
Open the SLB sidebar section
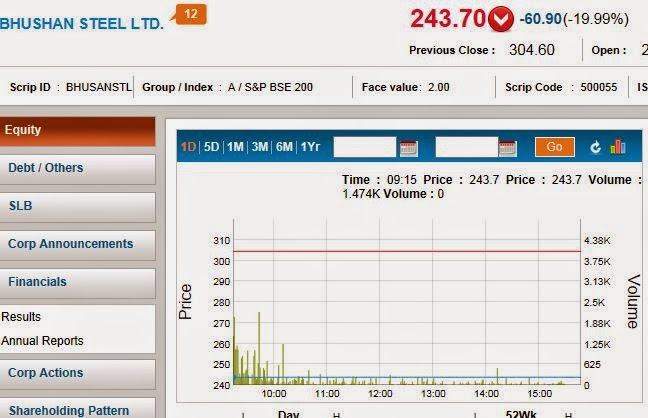(77, 207)
